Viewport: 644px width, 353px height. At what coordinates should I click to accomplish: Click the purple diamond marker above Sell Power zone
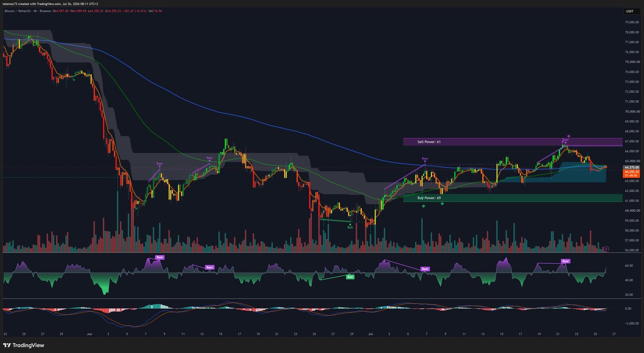tap(569, 136)
